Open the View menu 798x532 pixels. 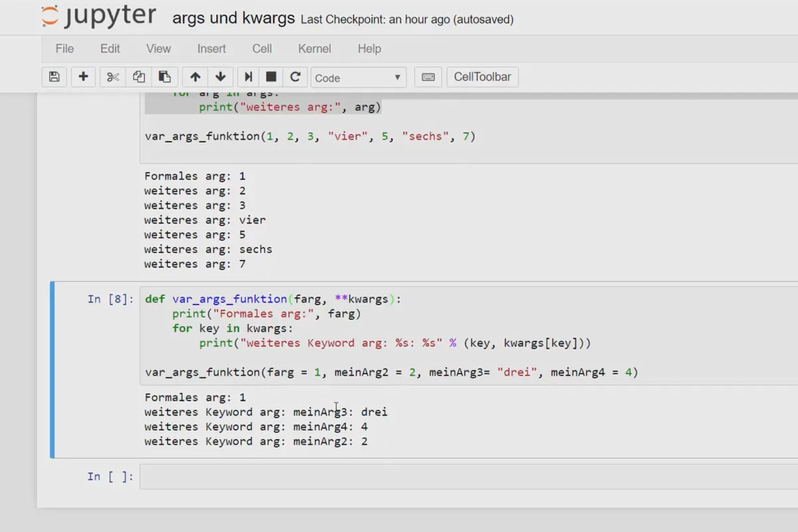click(x=158, y=49)
